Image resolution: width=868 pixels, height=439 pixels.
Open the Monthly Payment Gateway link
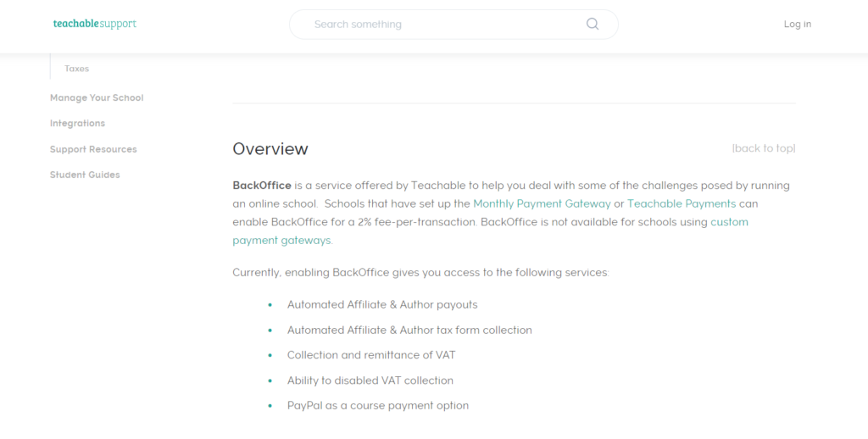[x=542, y=203]
